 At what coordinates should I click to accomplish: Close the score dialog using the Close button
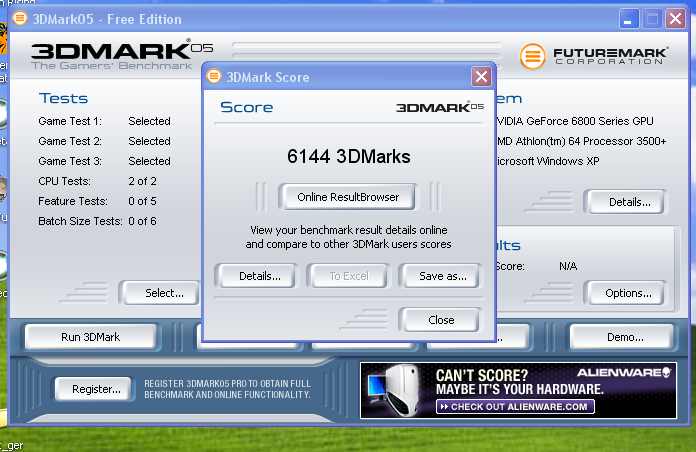440,320
